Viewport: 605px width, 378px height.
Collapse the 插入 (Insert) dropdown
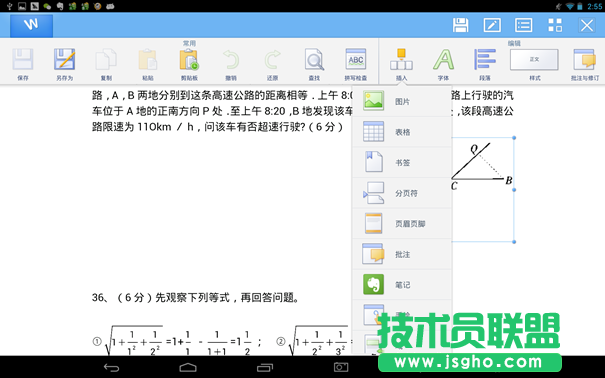tap(401, 64)
